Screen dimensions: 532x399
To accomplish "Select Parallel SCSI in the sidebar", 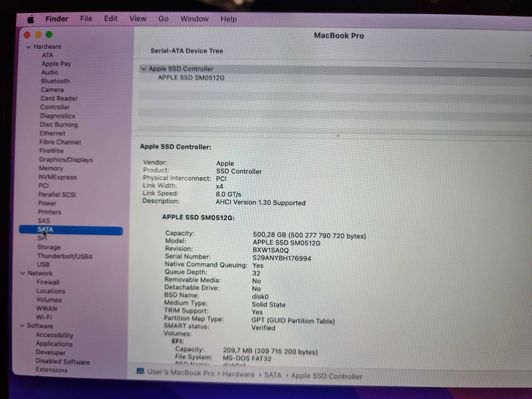I will point(58,194).
